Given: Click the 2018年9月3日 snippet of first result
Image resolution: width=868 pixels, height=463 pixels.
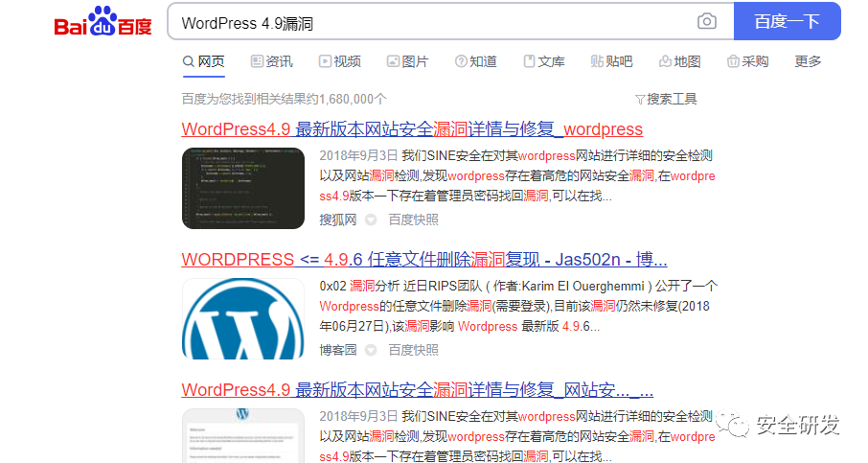Looking at the screenshot, I should coord(517,175).
